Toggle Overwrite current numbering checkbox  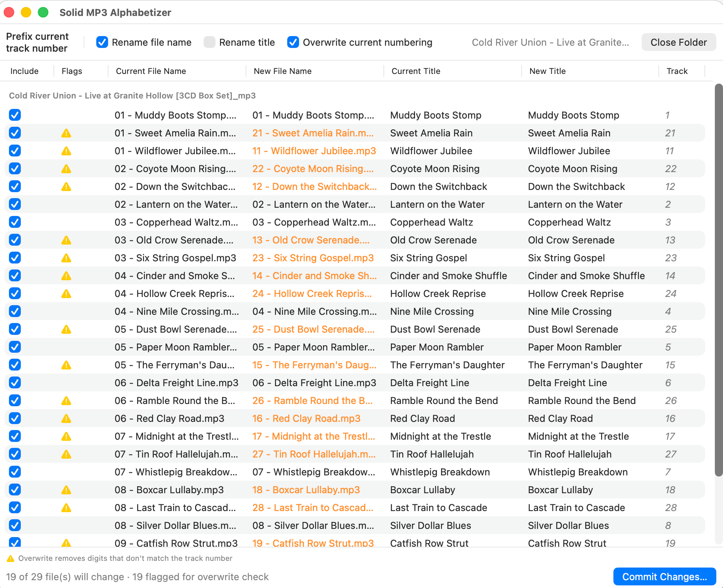[293, 42]
